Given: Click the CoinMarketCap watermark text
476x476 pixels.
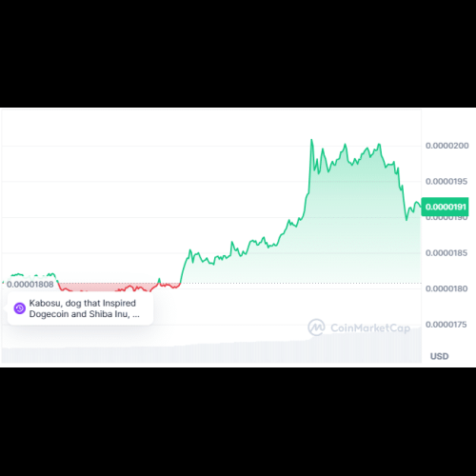Looking at the screenshot, I should [370, 327].
